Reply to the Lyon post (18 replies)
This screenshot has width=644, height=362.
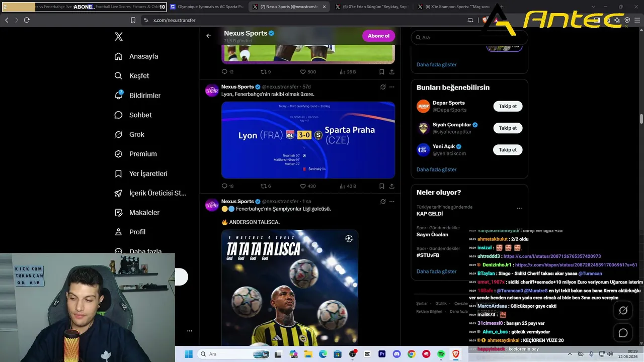[227, 186]
